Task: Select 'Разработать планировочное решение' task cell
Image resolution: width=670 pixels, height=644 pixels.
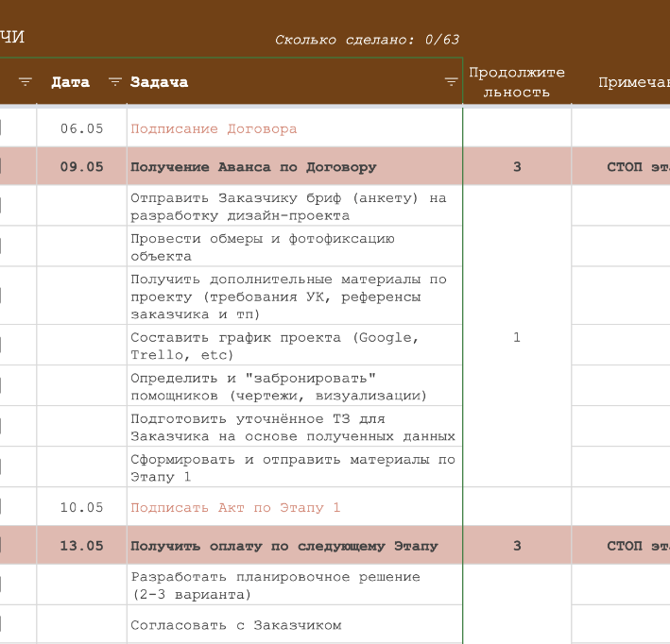Action: (x=275, y=585)
